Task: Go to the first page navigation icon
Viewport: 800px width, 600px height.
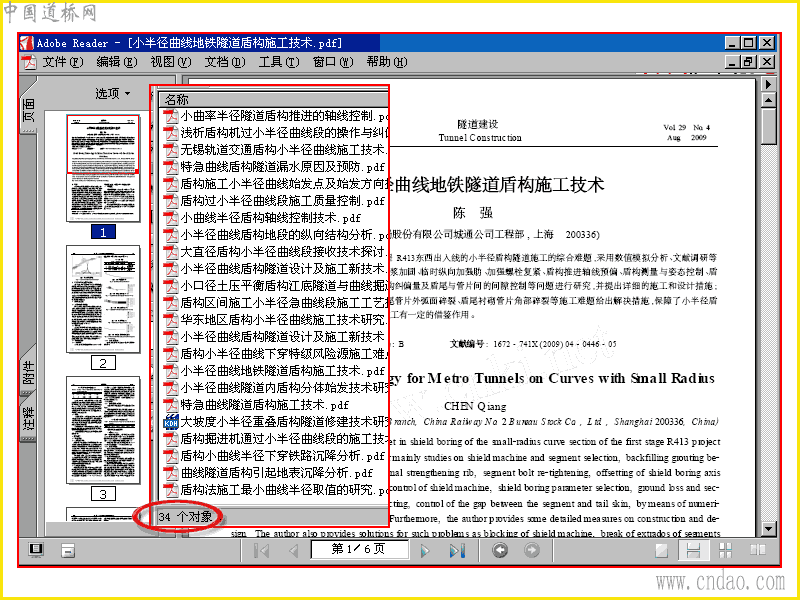Action: 261,551
